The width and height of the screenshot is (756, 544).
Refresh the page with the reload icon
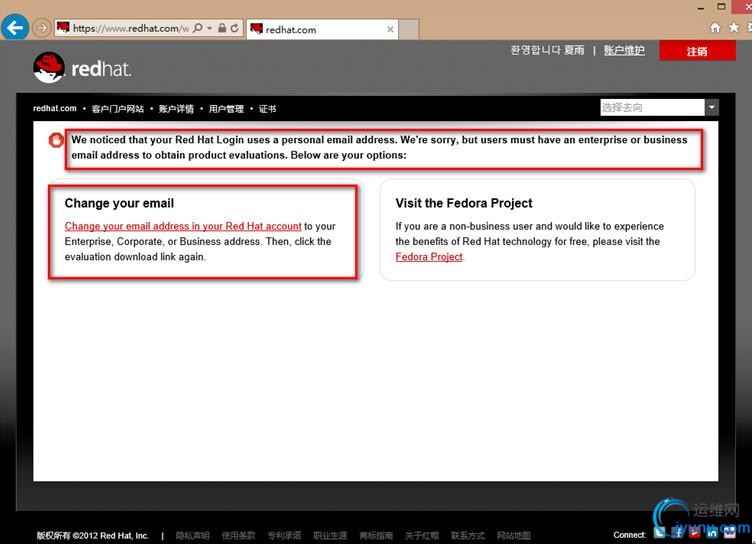tap(235, 28)
